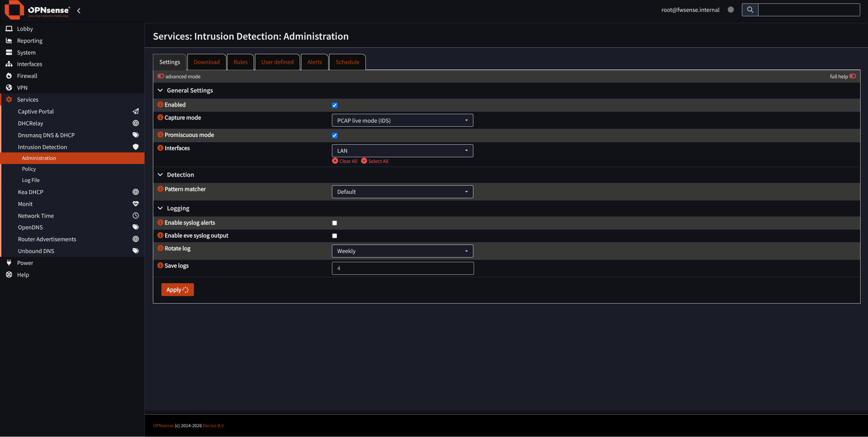The height and width of the screenshot is (437, 868).
Task: Click root@fwsense.internal user label
Action: click(690, 10)
